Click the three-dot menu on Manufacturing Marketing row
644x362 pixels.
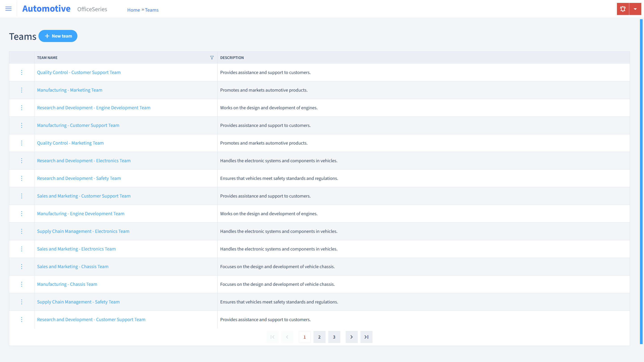click(x=21, y=90)
